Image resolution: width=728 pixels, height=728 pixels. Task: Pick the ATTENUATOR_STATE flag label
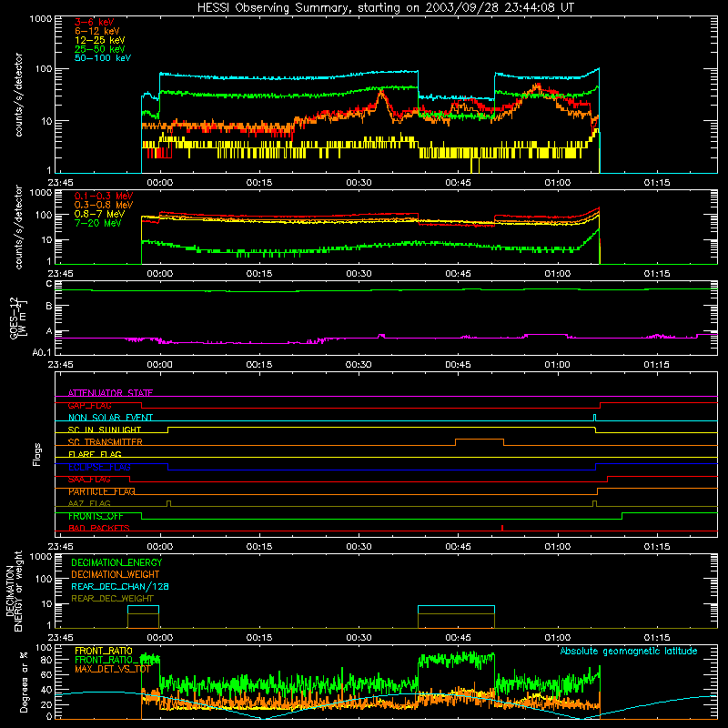click(110, 393)
